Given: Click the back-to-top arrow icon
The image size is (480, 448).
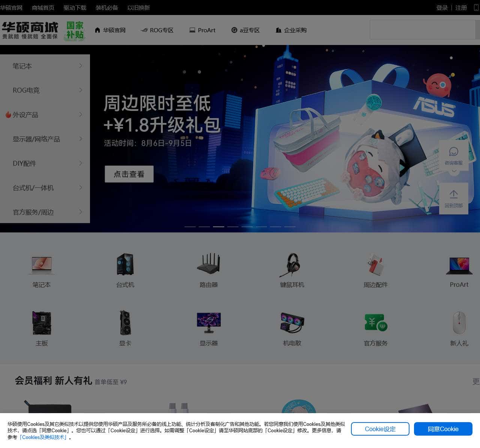Looking at the screenshot, I should click(x=453, y=194).
